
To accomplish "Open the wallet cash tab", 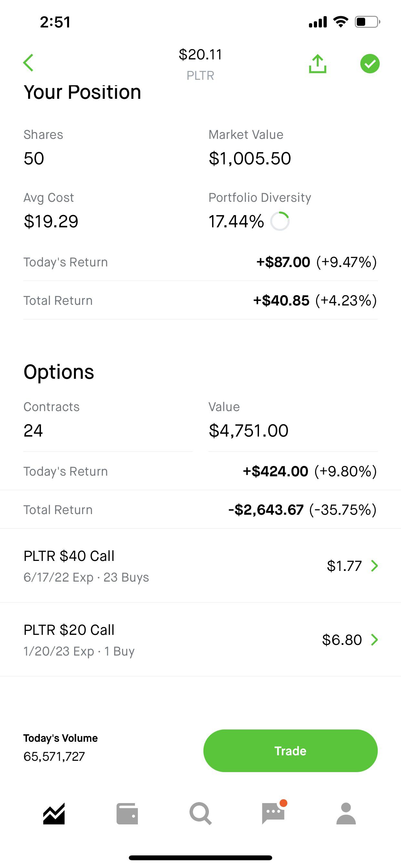I will pyautogui.click(x=127, y=814).
